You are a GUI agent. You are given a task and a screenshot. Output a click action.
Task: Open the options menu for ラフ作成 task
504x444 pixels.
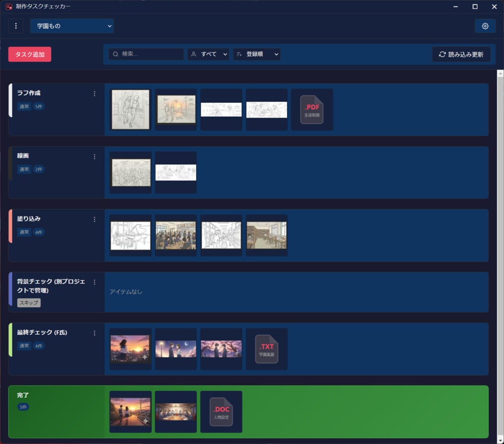[94, 94]
